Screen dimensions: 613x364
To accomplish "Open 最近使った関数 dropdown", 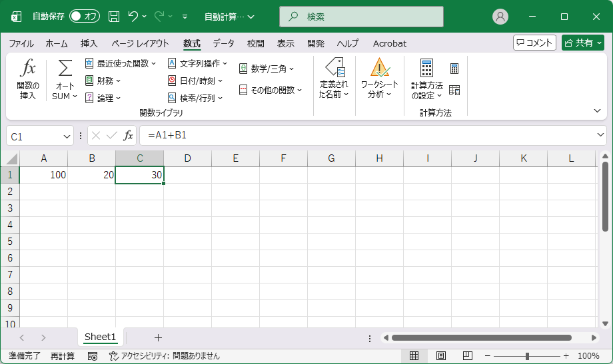I will 121,63.
